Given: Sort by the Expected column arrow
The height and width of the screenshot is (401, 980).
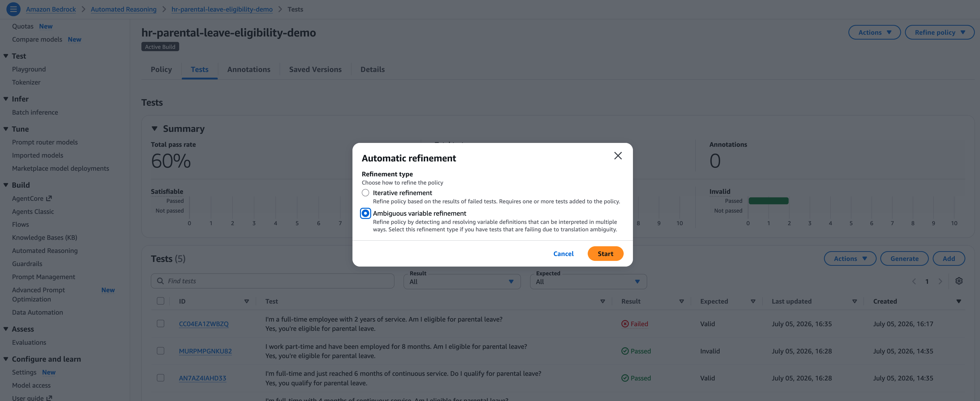Looking at the screenshot, I should click(x=753, y=301).
